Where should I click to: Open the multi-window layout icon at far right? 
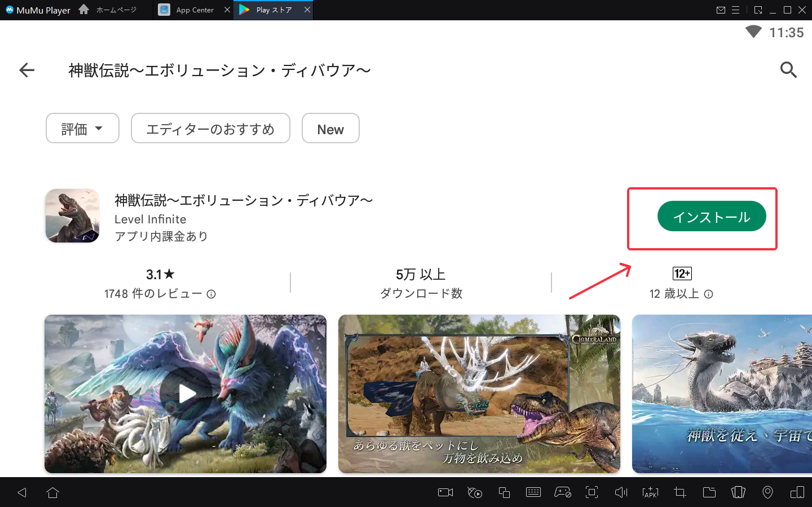[797, 492]
